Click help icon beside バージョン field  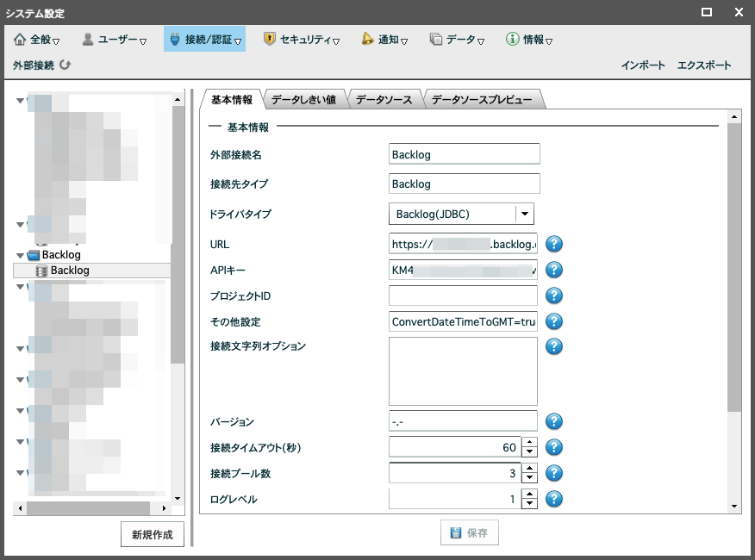coord(554,421)
